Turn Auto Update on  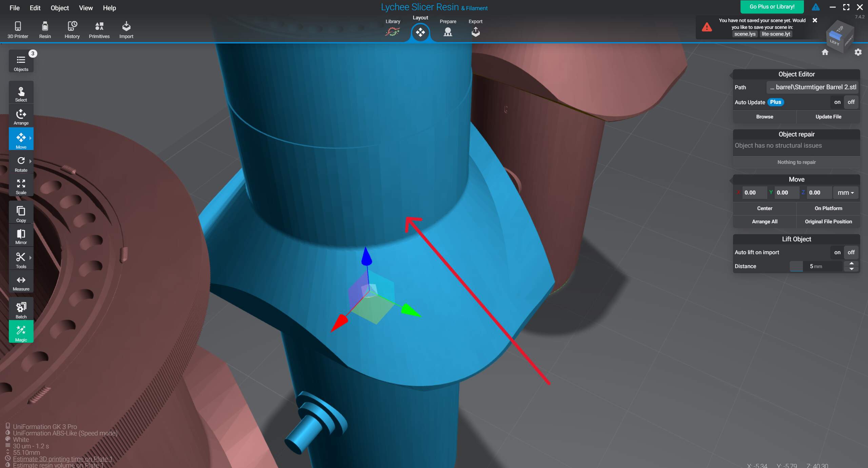837,102
